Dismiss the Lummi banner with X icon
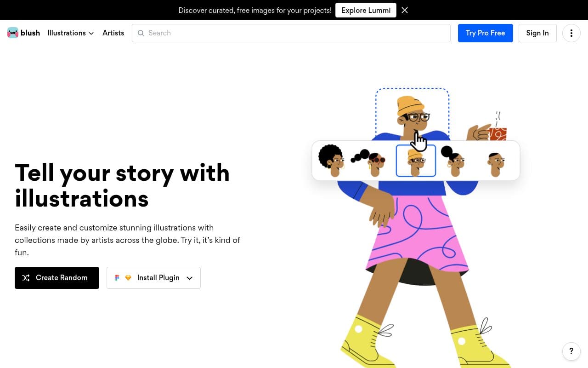This screenshot has width=588, height=368. pyautogui.click(x=405, y=10)
